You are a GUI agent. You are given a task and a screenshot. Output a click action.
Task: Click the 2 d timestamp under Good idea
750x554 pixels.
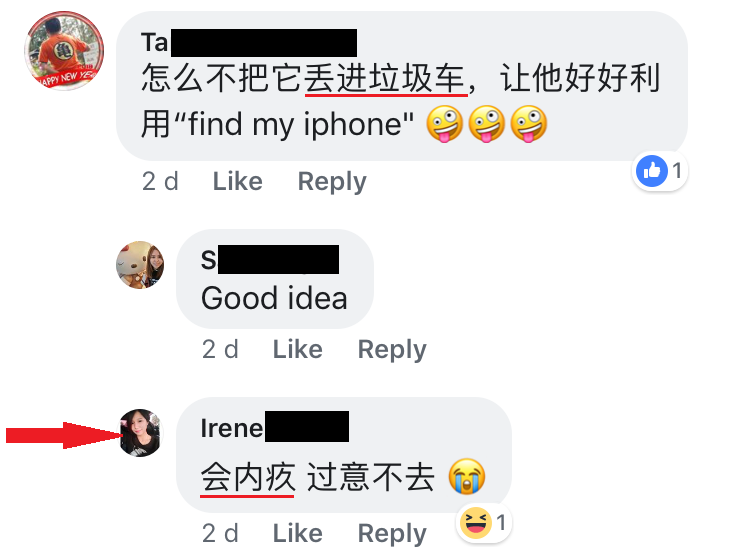[220, 349]
